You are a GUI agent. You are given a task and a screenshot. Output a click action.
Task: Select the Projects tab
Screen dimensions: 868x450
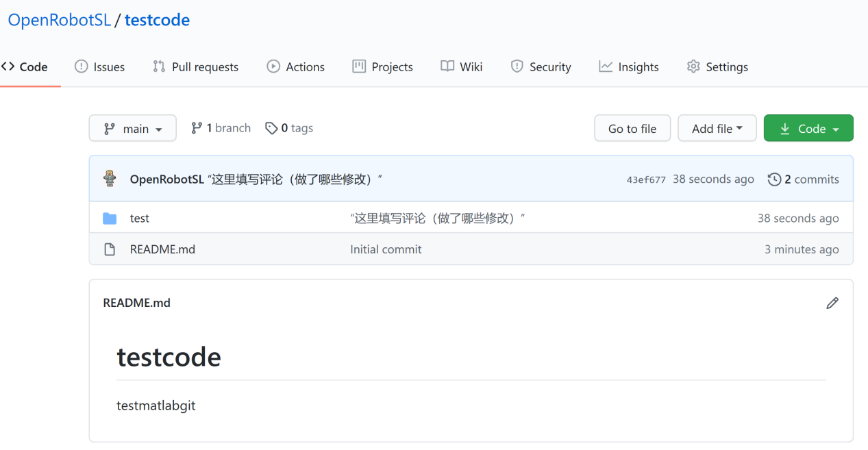pos(383,66)
